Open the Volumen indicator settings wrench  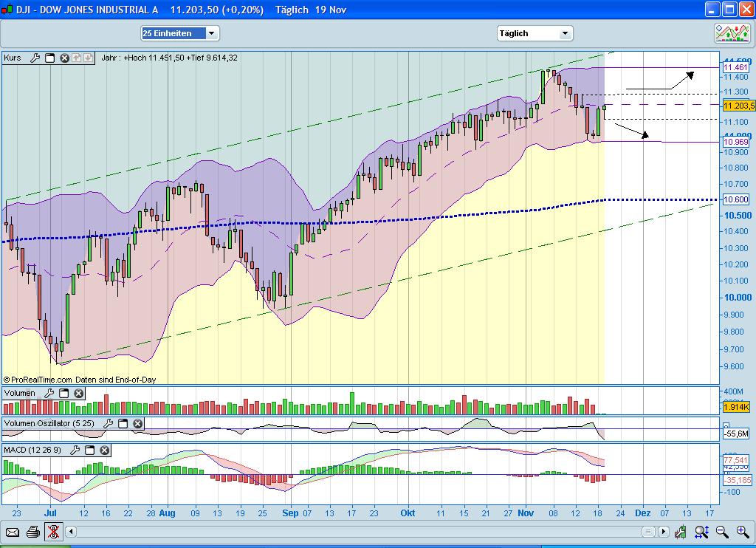49,393
